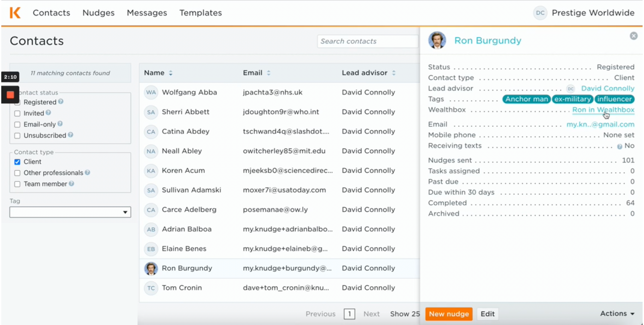
Task: Sort contacts by Lead advisor column arrows
Action: point(394,73)
